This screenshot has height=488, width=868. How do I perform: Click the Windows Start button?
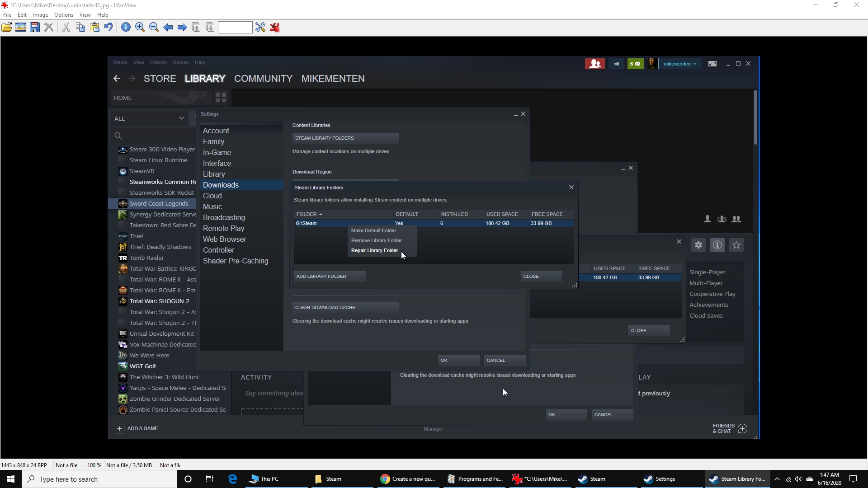pos(11,479)
